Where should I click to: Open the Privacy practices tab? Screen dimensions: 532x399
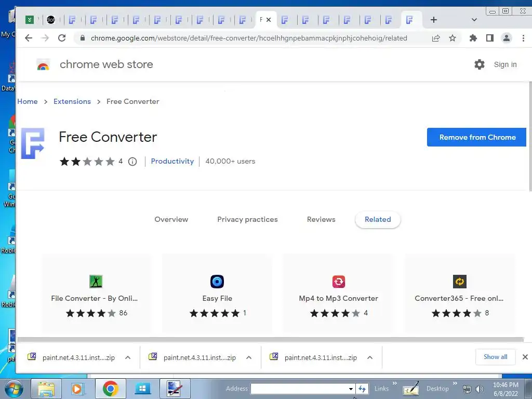[247, 220]
